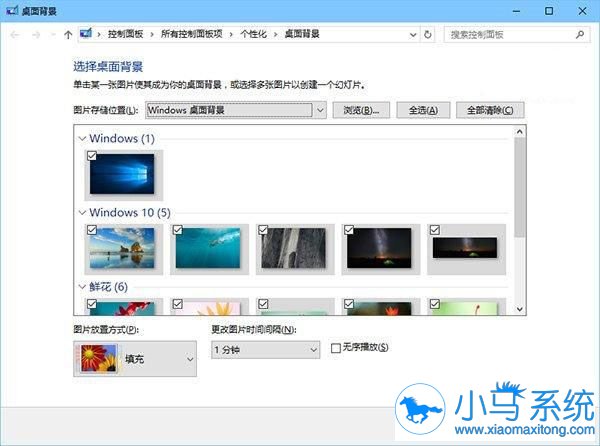Click the 浏览(B)... browse button
Viewport: 600px width, 446px height.
click(x=361, y=110)
